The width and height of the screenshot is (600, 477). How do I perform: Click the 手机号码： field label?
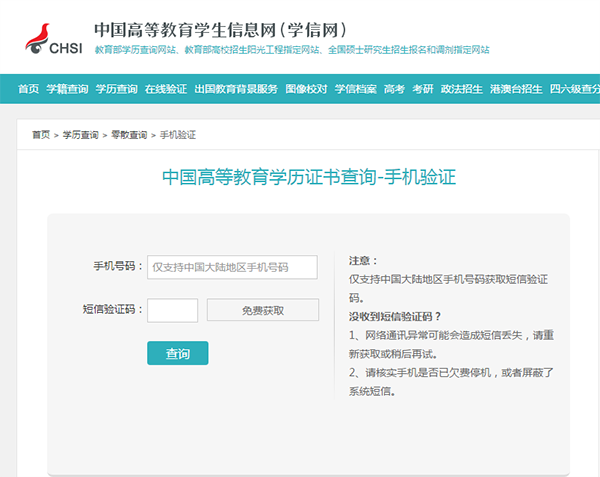tap(118, 266)
